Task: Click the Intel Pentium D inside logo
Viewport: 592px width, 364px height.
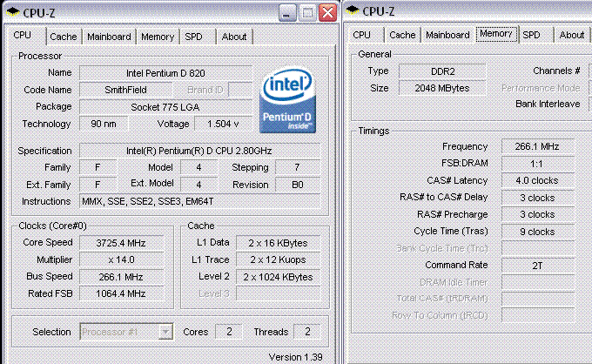Action: point(288,100)
